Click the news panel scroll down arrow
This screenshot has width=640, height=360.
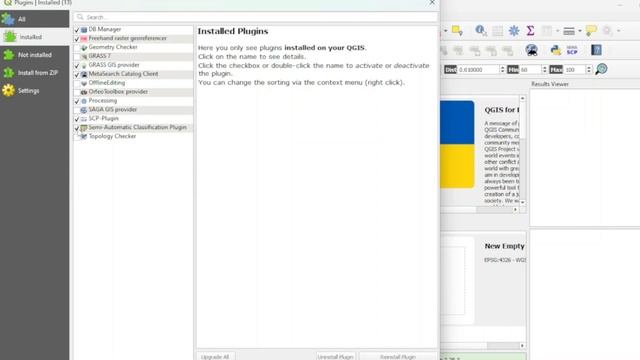tap(522, 202)
